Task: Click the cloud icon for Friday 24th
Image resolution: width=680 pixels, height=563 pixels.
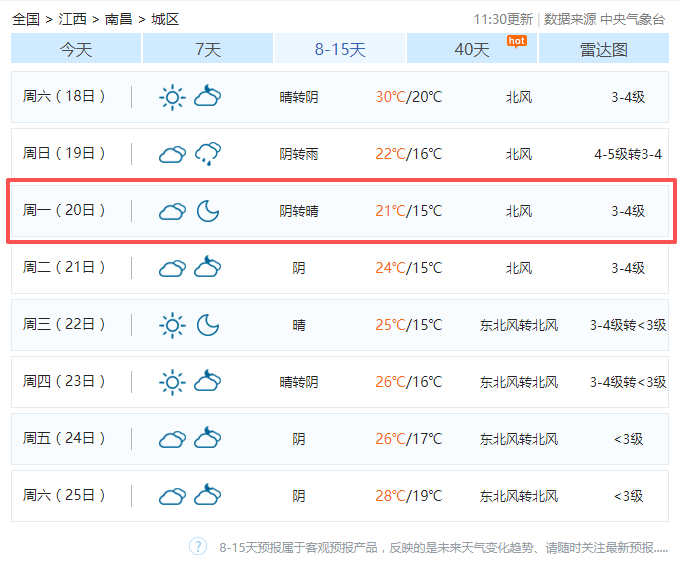Action: [172, 439]
